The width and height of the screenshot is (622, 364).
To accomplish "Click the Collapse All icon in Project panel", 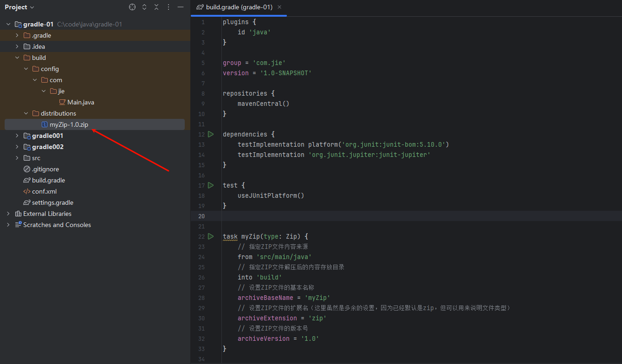I will [x=156, y=7].
